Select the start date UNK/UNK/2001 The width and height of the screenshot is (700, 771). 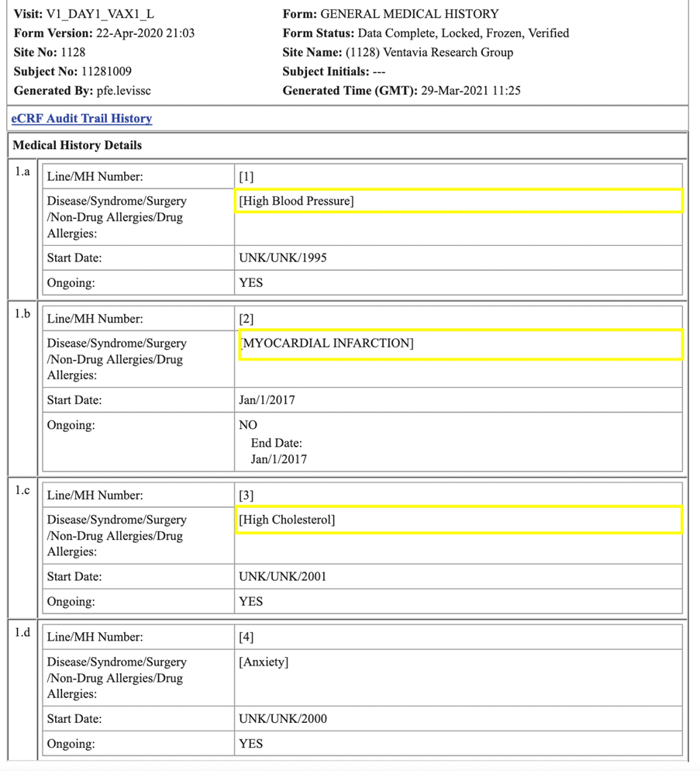pyautogui.click(x=283, y=576)
